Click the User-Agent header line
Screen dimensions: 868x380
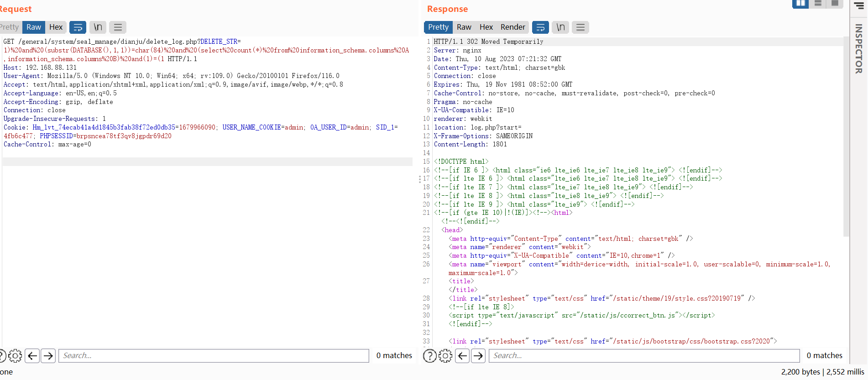[x=172, y=76]
